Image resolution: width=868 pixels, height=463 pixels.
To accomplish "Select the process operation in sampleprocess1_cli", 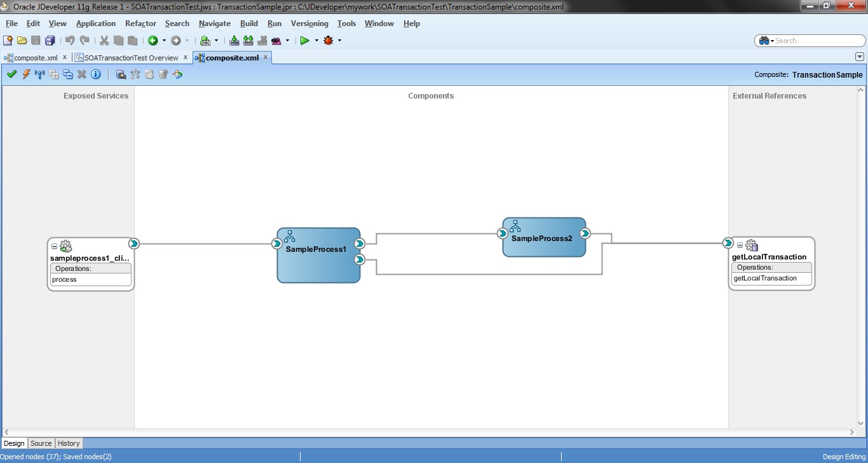I will coord(64,279).
